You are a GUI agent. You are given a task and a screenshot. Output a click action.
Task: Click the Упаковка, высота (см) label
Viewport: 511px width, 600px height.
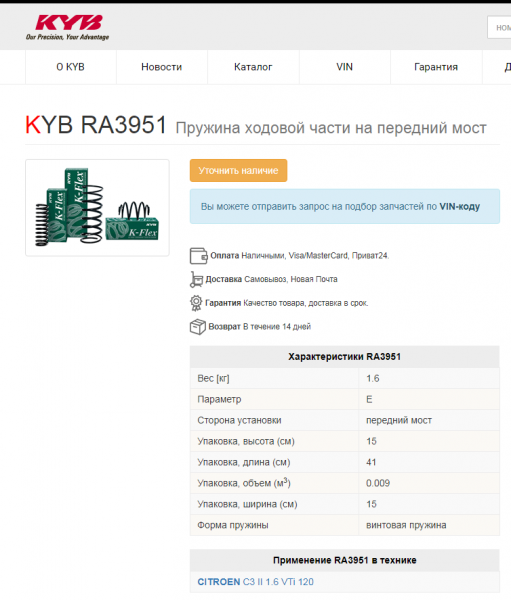(246, 441)
